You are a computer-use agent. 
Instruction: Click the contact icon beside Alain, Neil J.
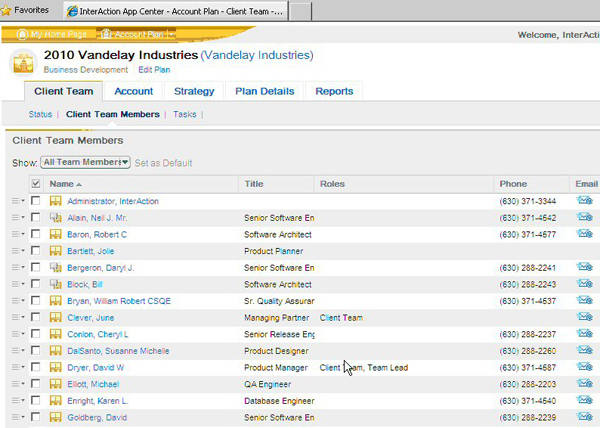click(x=55, y=218)
